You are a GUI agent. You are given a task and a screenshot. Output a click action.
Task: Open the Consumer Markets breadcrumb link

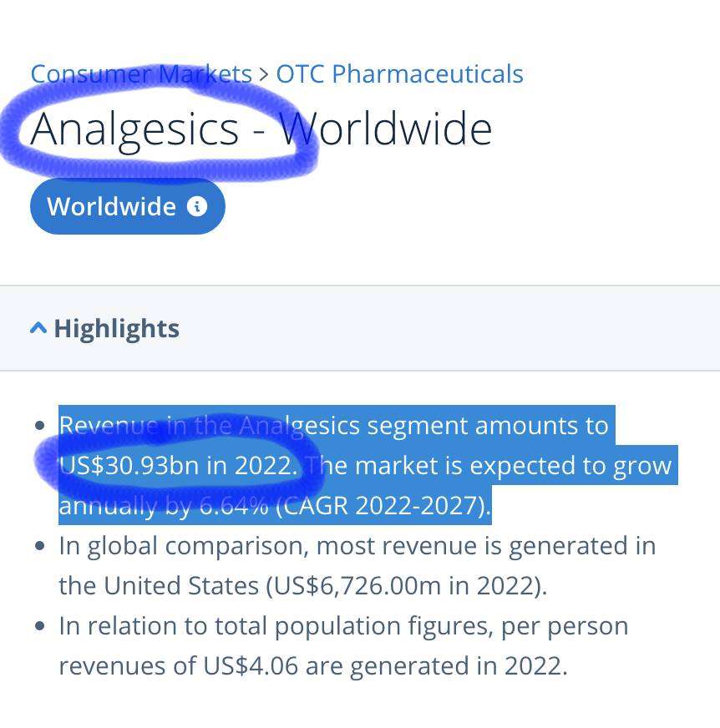[x=141, y=73]
